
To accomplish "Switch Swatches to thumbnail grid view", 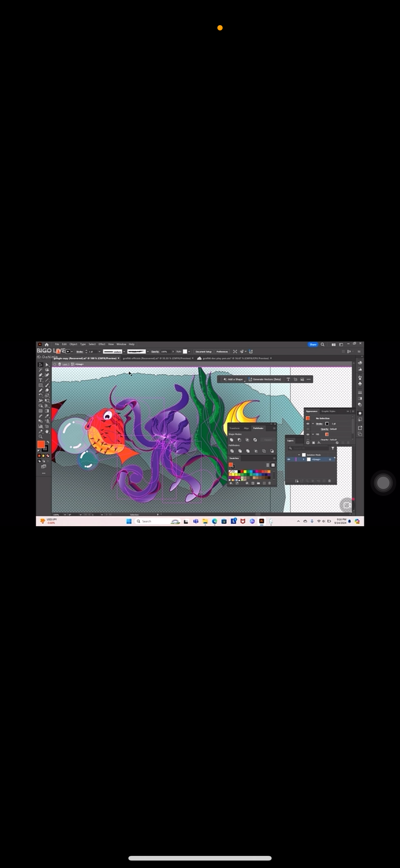I will (x=273, y=465).
